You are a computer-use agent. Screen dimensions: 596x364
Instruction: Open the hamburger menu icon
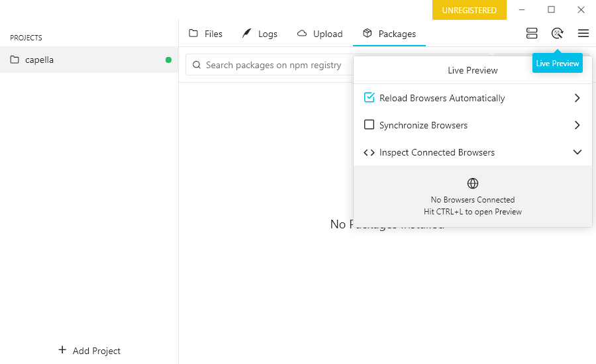[583, 33]
